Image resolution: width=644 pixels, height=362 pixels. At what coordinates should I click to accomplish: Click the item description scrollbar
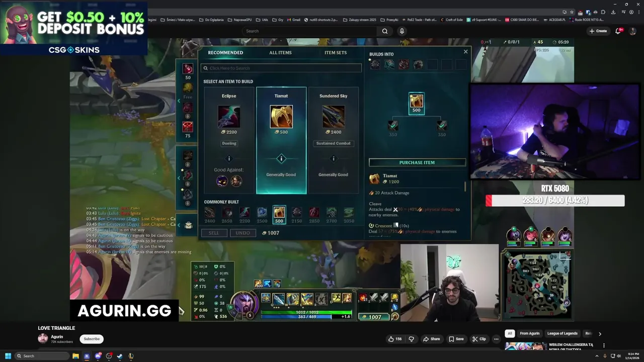[465, 187]
